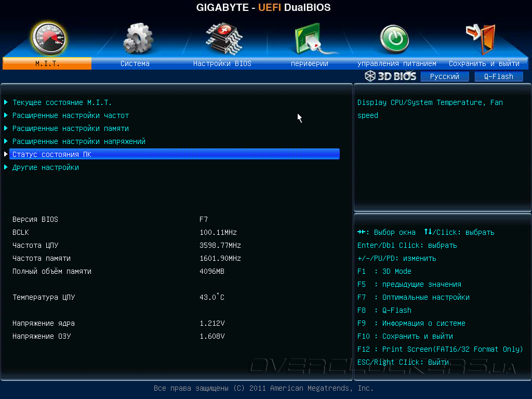Select the Настройки BIOS chip icon
Screen dimensions: 532x399
coord(224,38)
